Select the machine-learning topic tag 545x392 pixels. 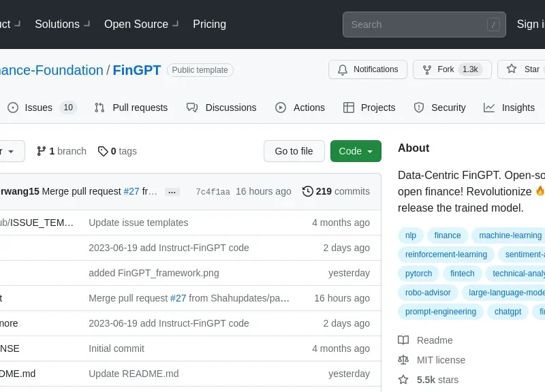pyautogui.click(x=510, y=235)
